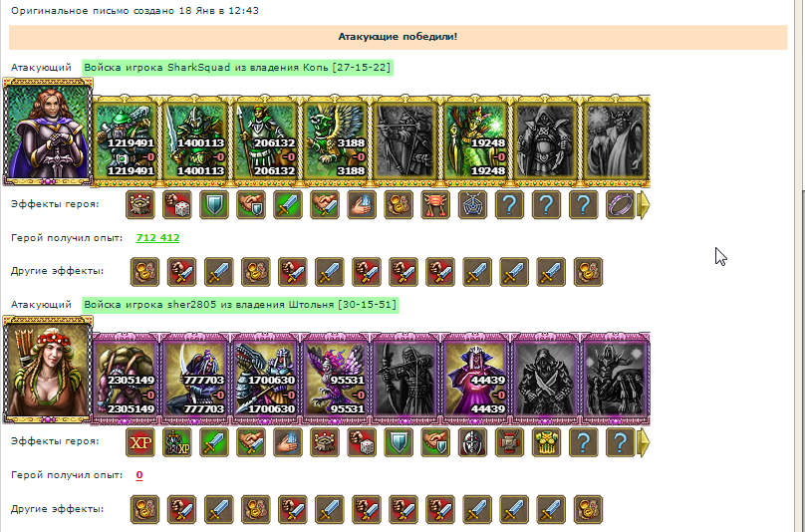Select SharkSquad's blue shield effect icon
Image resolution: width=805 pixels, height=532 pixels.
(214, 205)
